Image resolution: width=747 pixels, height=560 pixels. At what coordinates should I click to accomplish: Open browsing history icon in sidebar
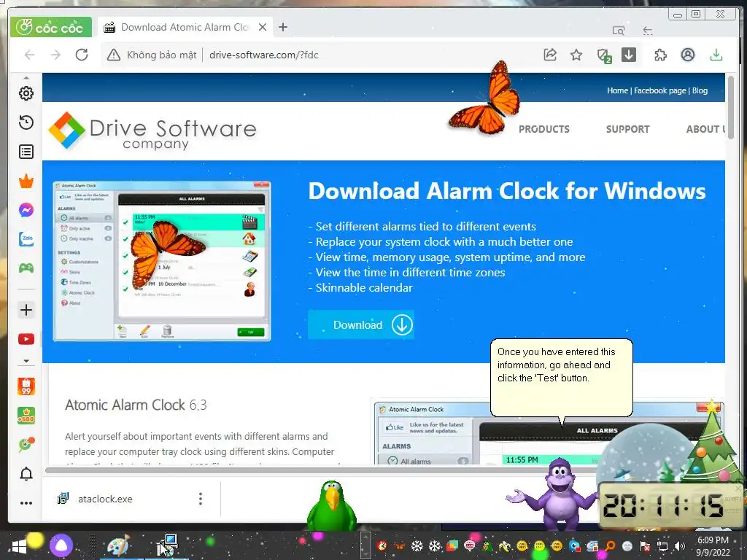tap(26, 122)
